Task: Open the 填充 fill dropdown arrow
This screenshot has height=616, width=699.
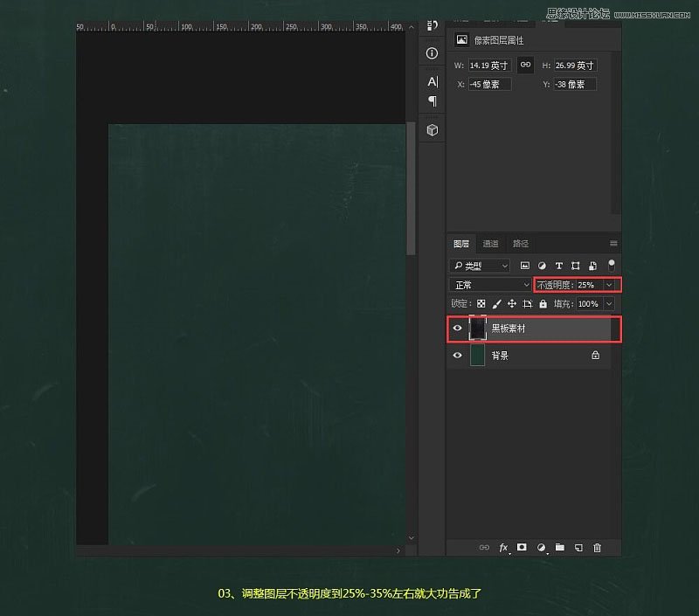Action: (609, 304)
